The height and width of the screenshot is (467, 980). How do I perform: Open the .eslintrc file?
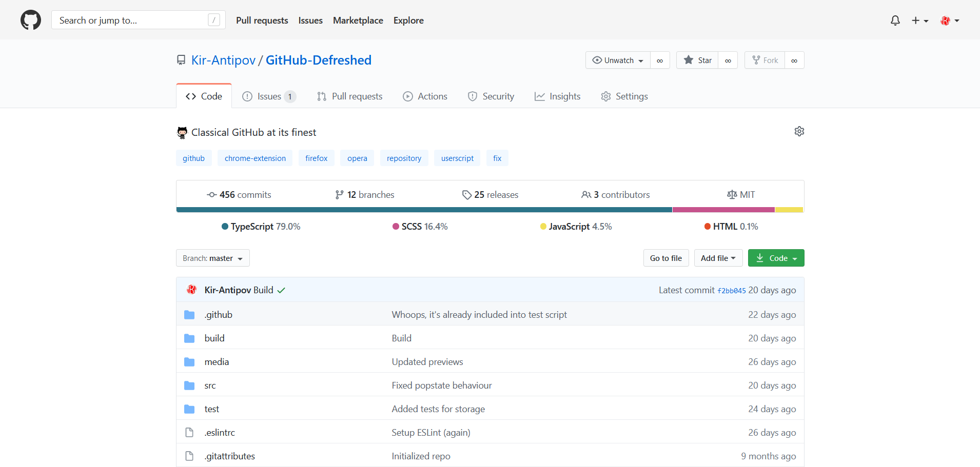pos(220,433)
